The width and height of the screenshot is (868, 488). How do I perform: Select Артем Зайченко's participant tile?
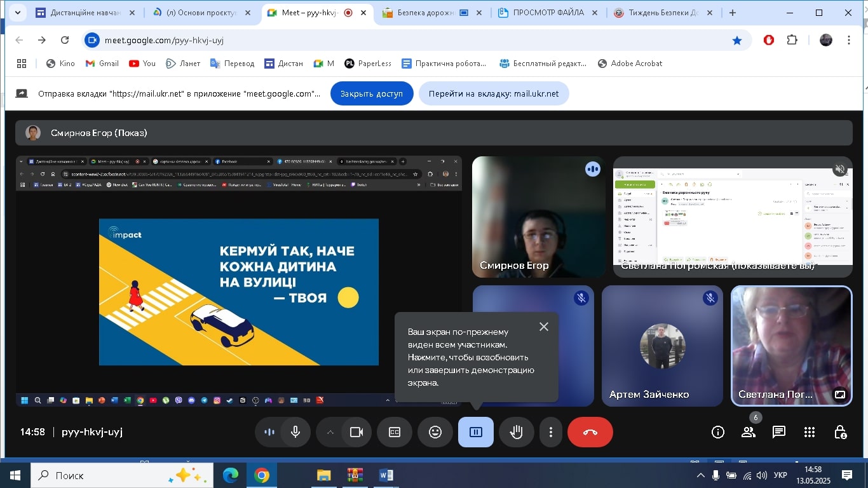click(662, 346)
